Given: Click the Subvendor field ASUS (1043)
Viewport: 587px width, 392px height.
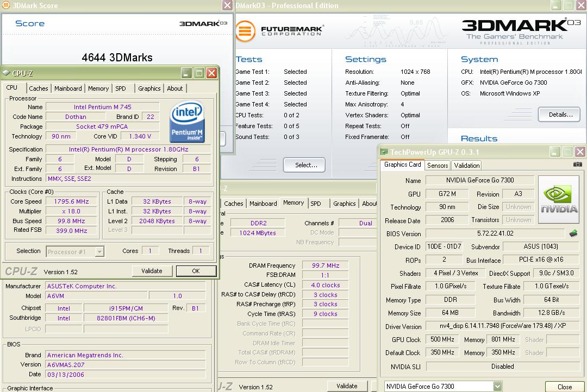Looking at the screenshot, I should (541, 246).
